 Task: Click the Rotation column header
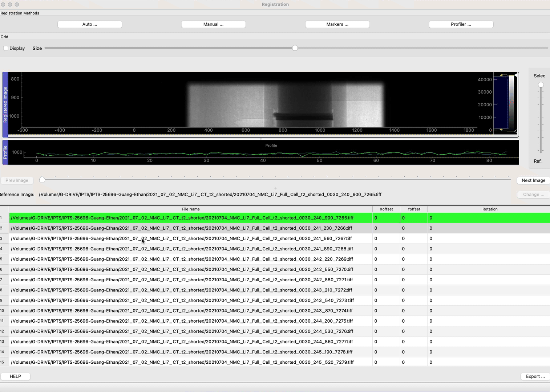490,209
